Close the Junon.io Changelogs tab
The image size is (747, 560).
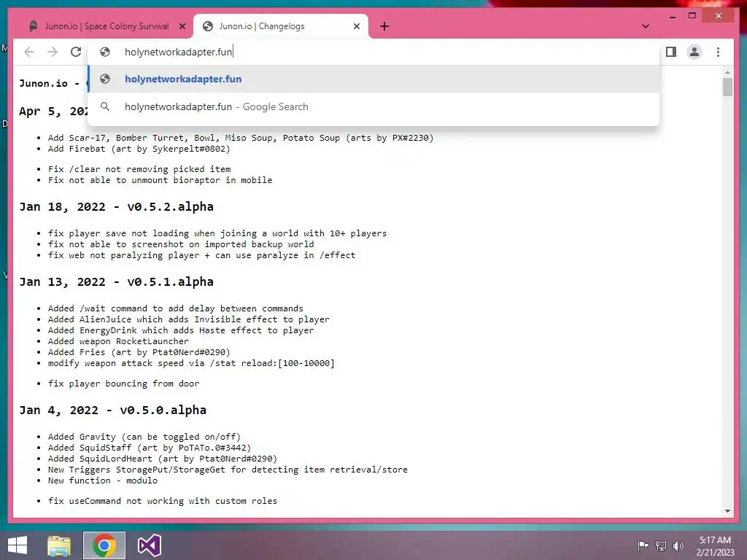point(356,26)
